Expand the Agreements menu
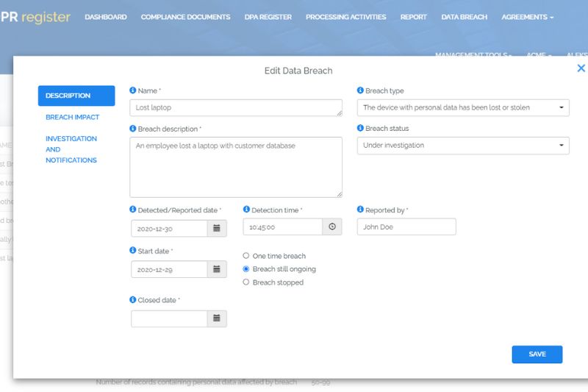This screenshot has height=392, width=588. tap(527, 17)
